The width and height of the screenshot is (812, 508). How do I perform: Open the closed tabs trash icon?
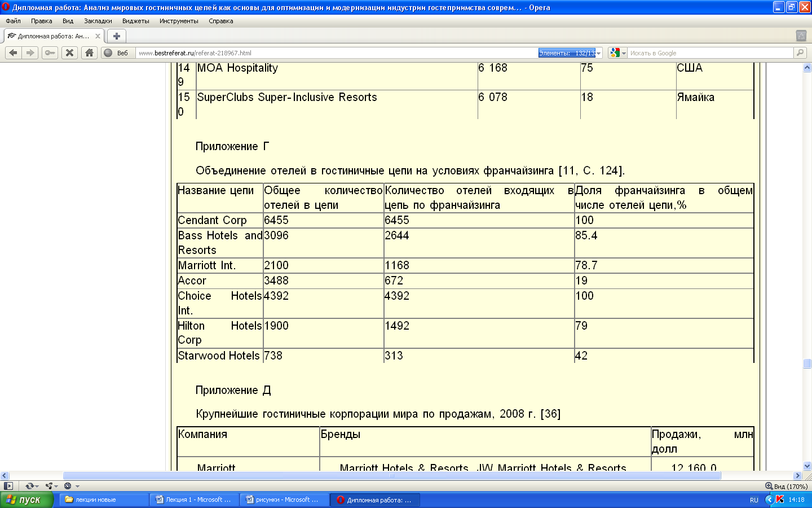(801, 36)
